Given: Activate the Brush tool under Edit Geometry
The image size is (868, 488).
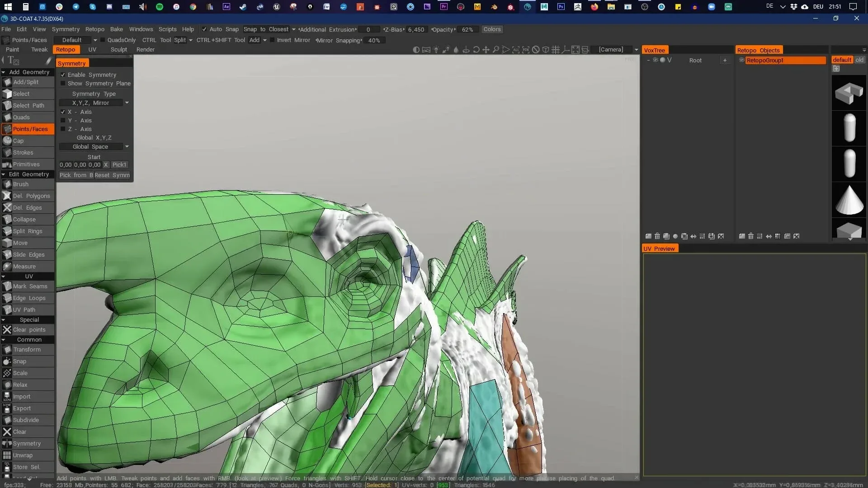Looking at the screenshot, I should coord(20,184).
